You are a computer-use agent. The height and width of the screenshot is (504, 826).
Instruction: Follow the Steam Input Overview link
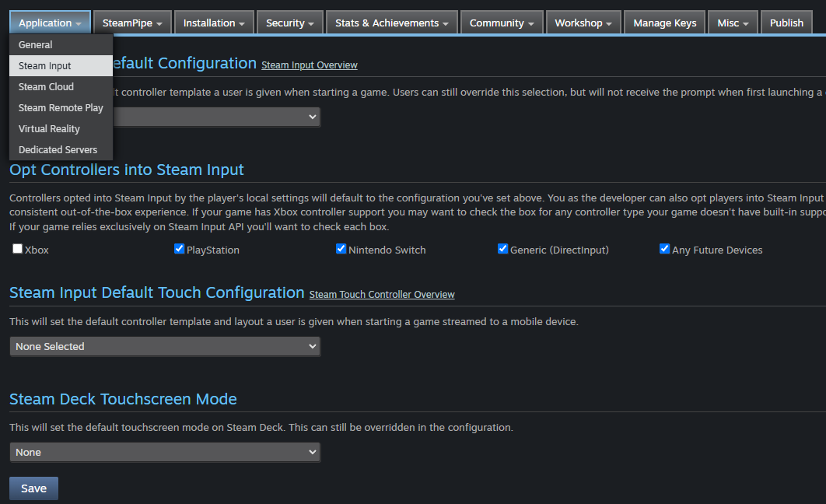(310, 65)
